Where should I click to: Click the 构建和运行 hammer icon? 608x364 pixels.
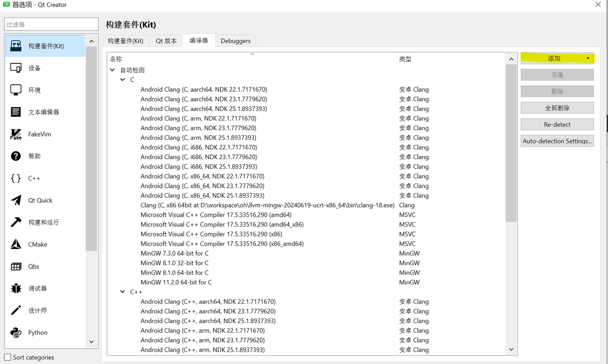[x=16, y=222]
